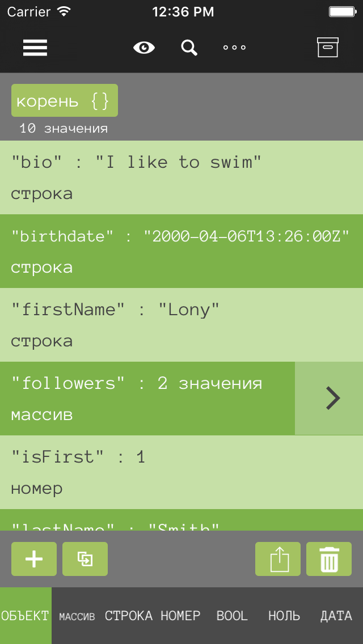Open JSON search with the magnifier icon
Screen dimensions: 363x644
coord(189,48)
